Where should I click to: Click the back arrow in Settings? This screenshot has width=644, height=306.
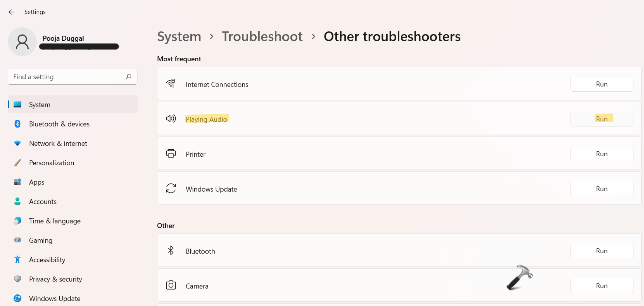coord(12,12)
